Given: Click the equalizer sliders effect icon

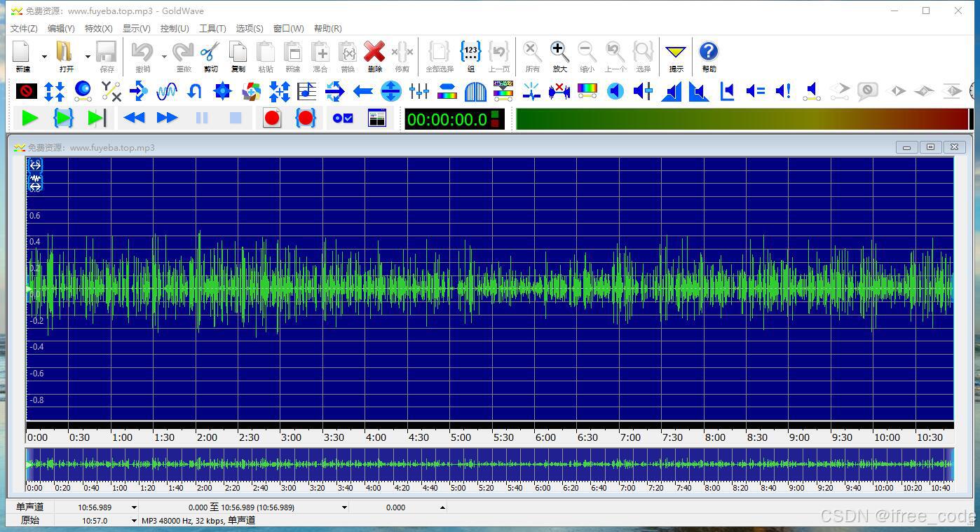Looking at the screenshot, I should (418, 91).
